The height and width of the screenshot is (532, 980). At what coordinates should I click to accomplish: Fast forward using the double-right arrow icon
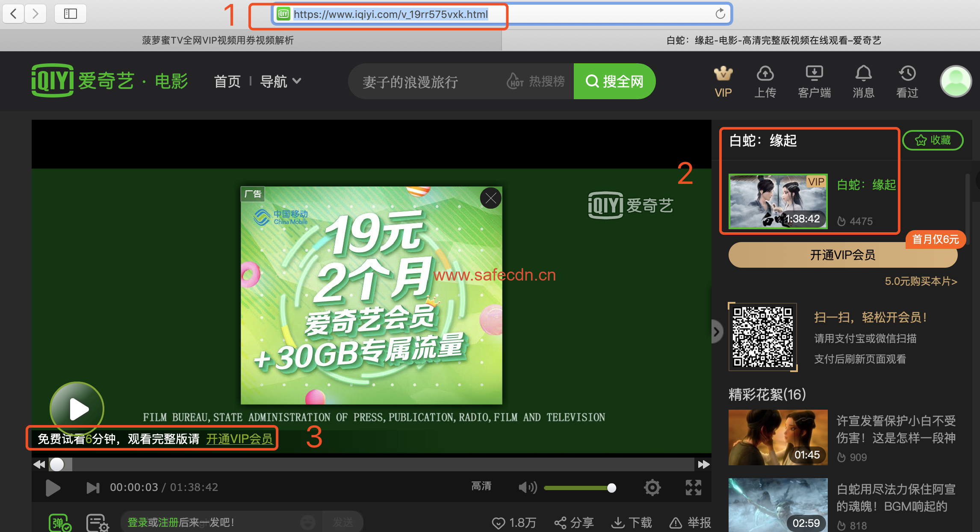(704, 464)
